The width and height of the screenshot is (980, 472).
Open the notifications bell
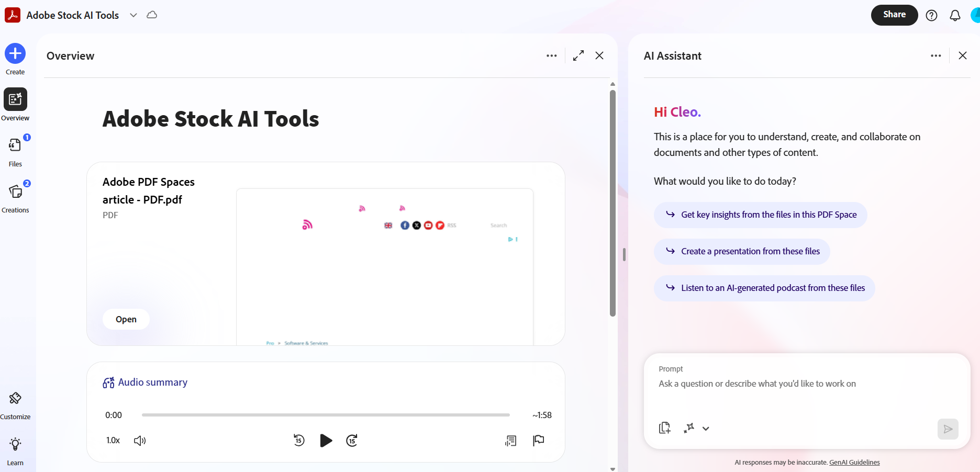point(955,15)
